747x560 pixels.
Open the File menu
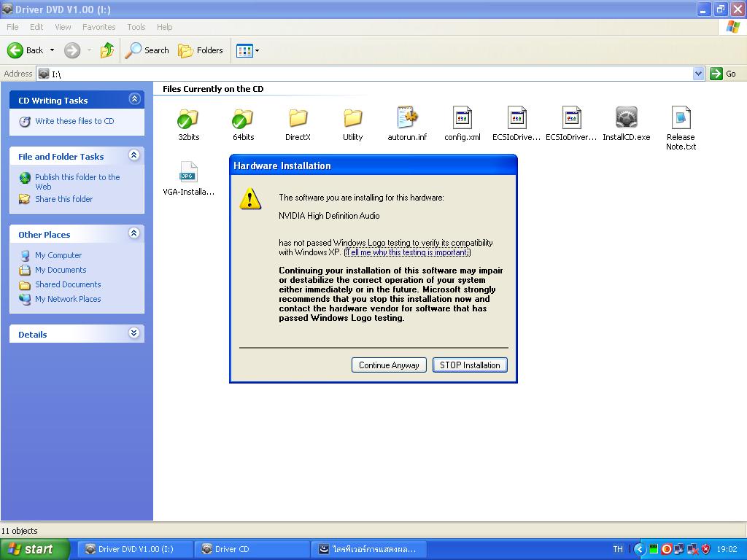tap(12, 27)
